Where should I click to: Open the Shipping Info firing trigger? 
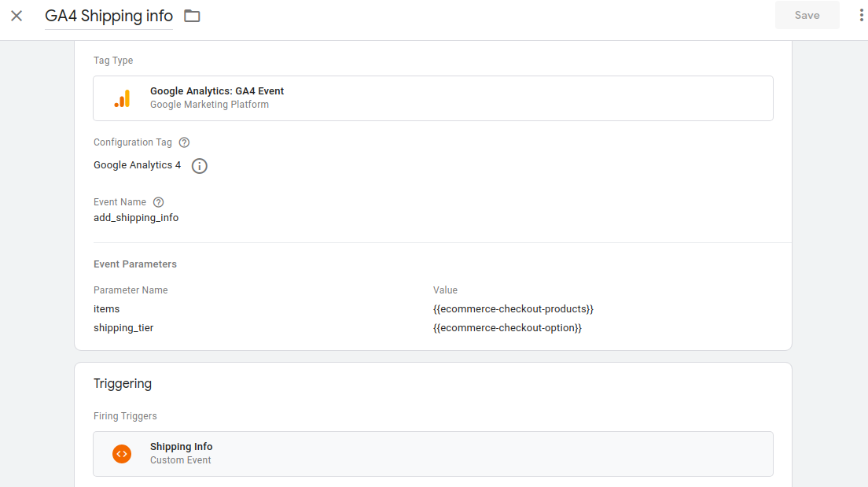click(x=432, y=454)
